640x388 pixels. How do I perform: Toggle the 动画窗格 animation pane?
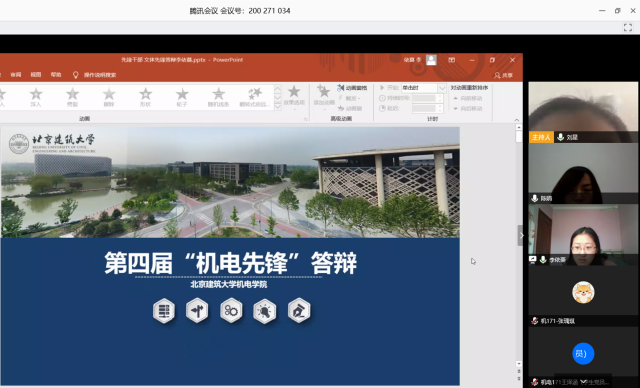[x=352, y=88]
